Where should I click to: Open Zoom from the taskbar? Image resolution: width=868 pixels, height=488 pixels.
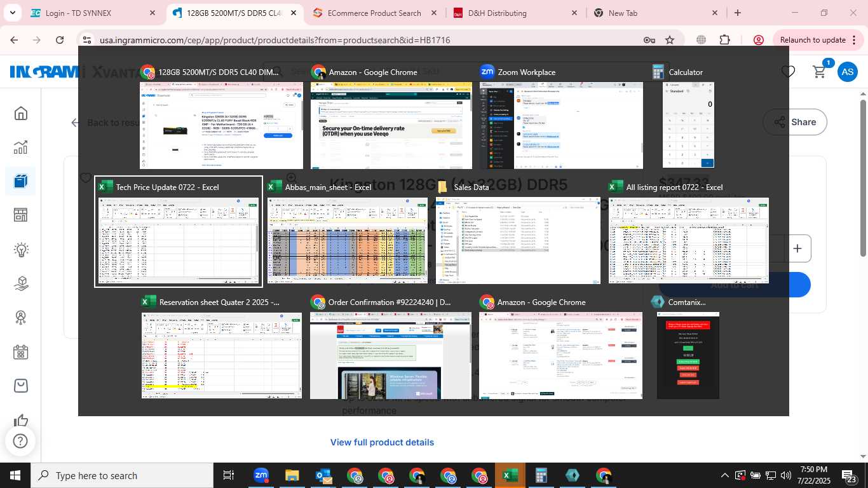261,475
